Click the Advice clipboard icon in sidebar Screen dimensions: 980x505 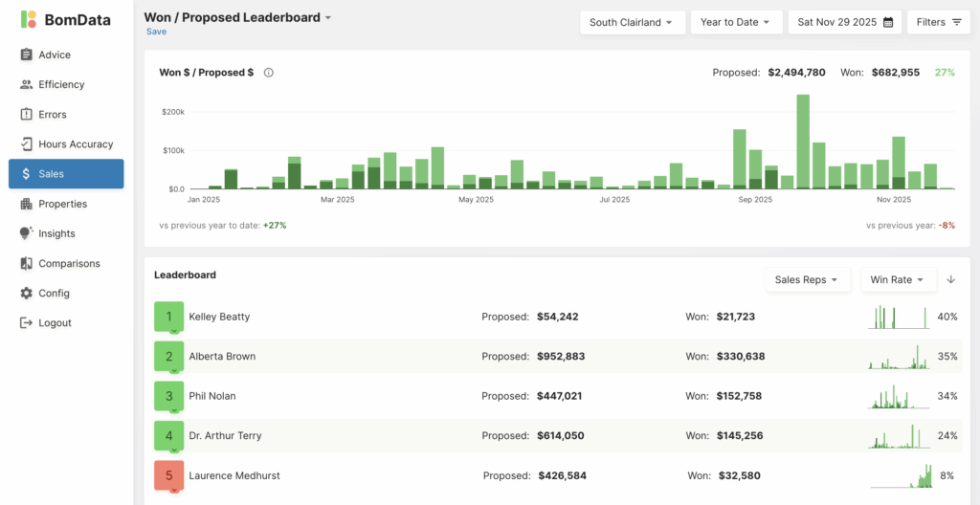[x=27, y=55]
